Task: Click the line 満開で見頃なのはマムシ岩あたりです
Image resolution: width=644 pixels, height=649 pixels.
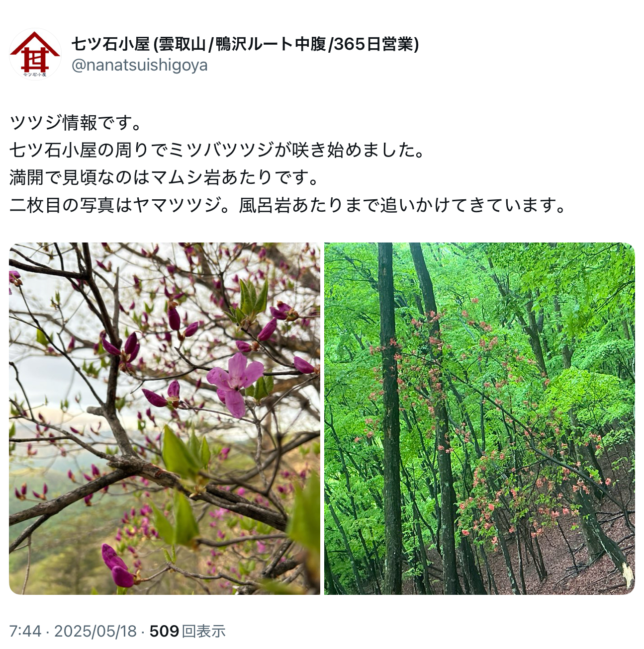Action: tap(164, 177)
